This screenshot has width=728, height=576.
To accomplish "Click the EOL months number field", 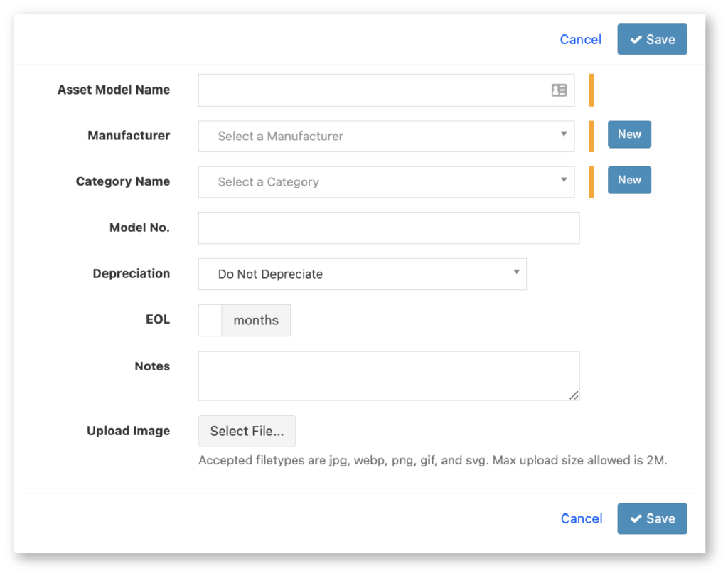I will click(x=210, y=320).
